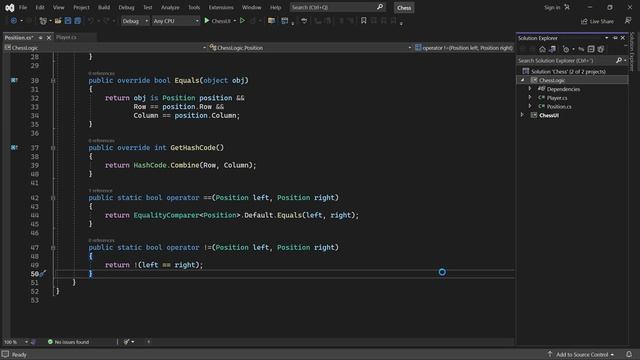Image resolution: width=640 pixels, height=360 pixels.
Task: Click the vertical Solution Explorer side tab
Action: click(633, 52)
